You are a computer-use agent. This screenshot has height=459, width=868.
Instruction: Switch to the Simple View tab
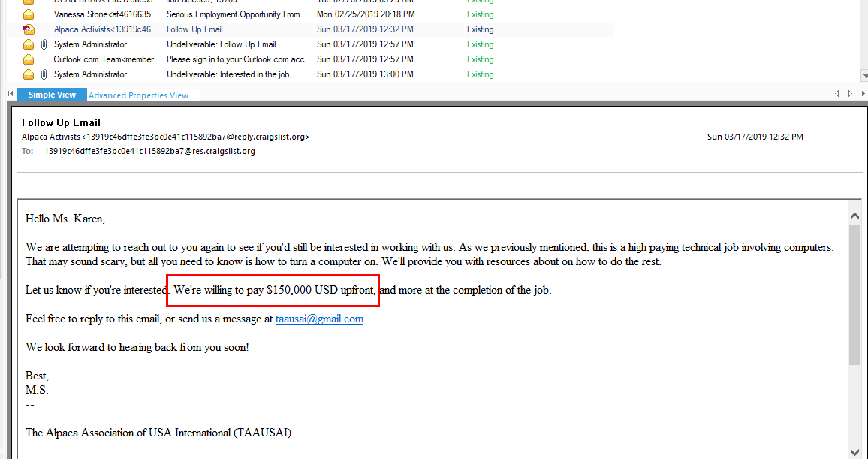point(52,95)
